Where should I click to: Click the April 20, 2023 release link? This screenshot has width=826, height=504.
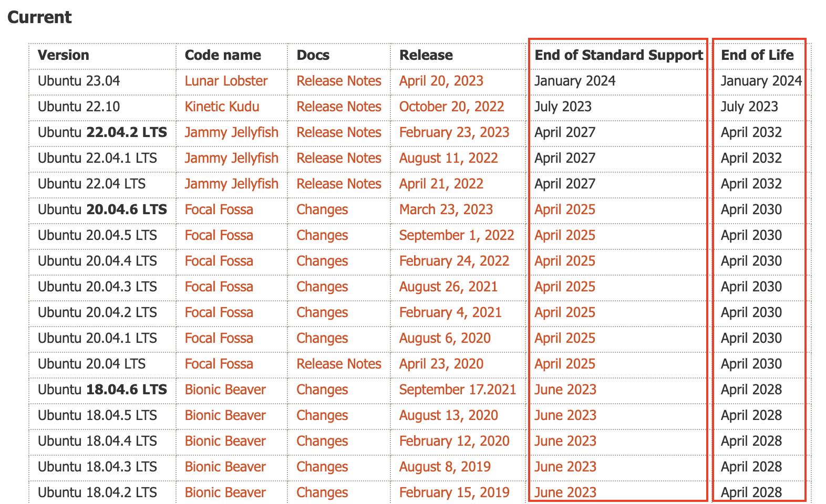pyautogui.click(x=441, y=81)
